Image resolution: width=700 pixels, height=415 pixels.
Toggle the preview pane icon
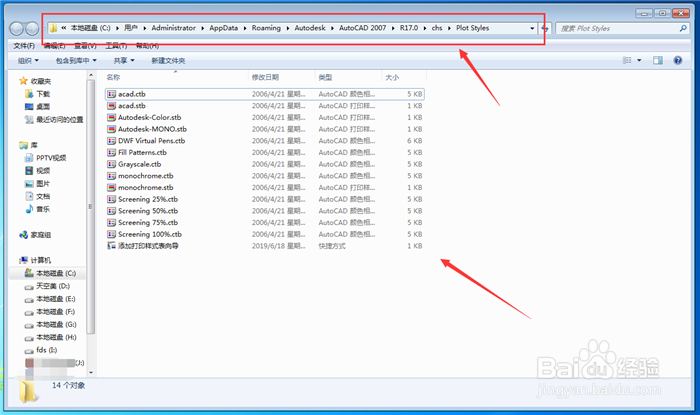point(658,60)
